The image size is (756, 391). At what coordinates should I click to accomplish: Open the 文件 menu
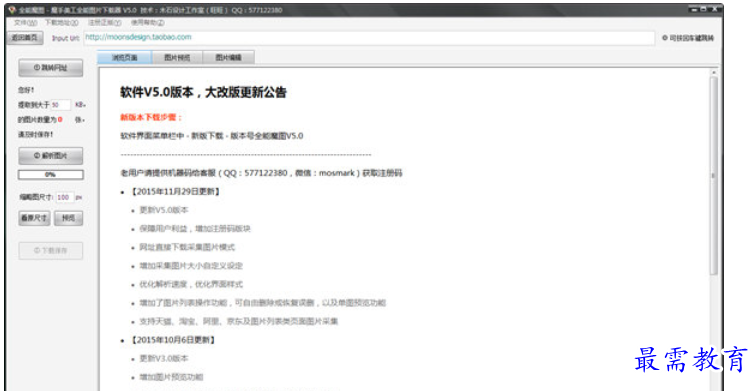(25, 23)
